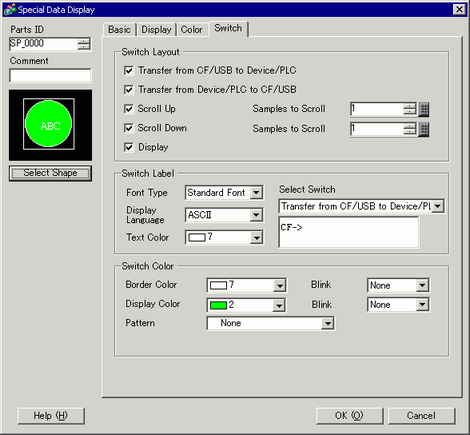Viewport: 470px width, 435px height.
Task: Open the Font Type dropdown
Action: click(x=256, y=193)
